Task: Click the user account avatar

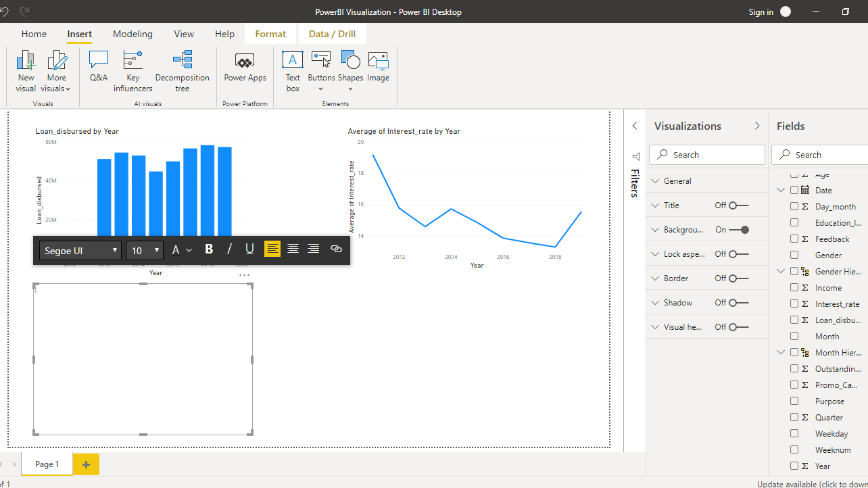Action: coord(786,11)
